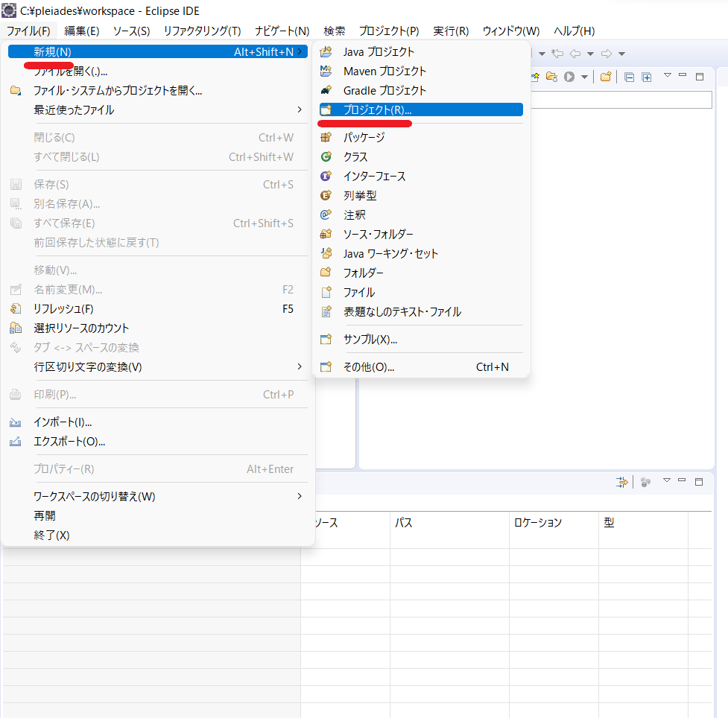Open toolbar dropdown left of last-edit arrow
Screen dimensions: 728x718
click(x=542, y=54)
